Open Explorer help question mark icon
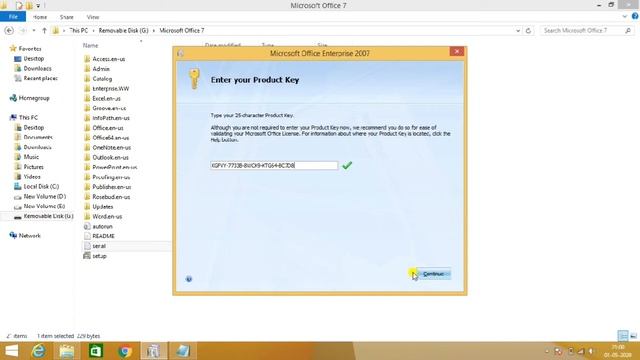This screenshot has height=360, width=640. pos(635,16)
